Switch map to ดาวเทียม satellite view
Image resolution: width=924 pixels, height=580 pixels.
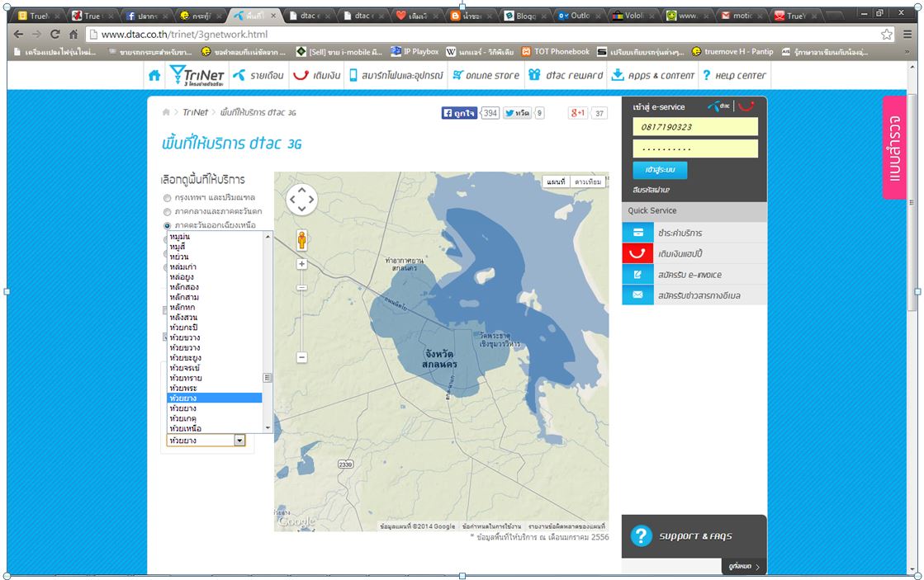point(588,182)
